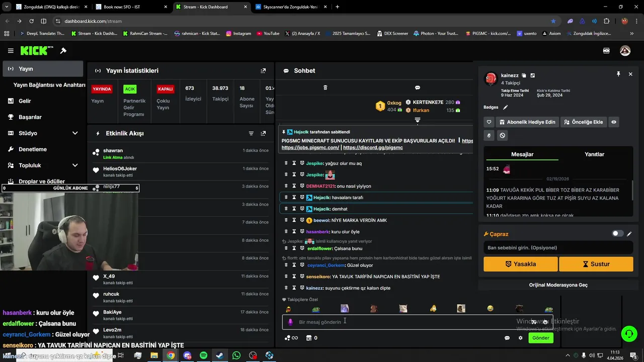Pop out the Etkinlik Akışı panel
644x362 pixels.
click(263, 133)
